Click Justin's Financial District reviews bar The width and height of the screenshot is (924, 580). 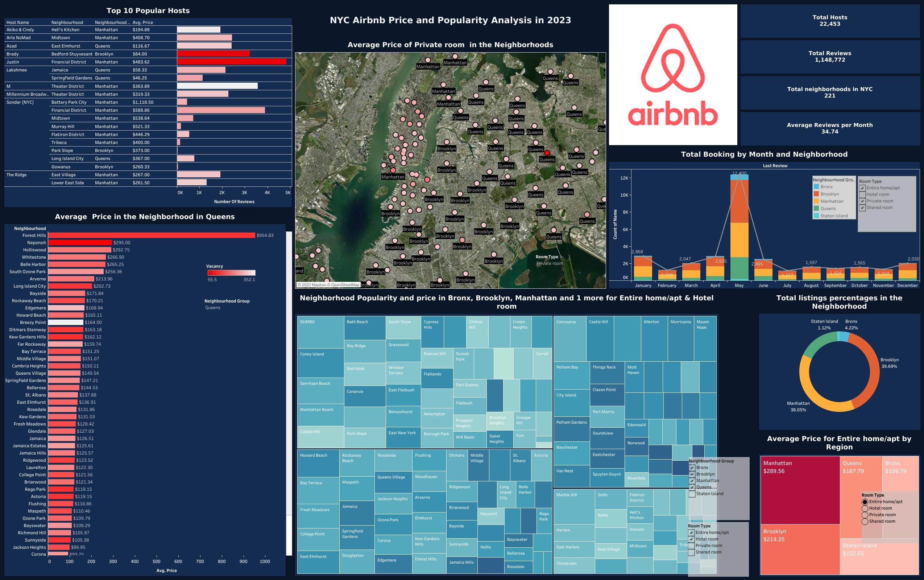tap(232, 62)
